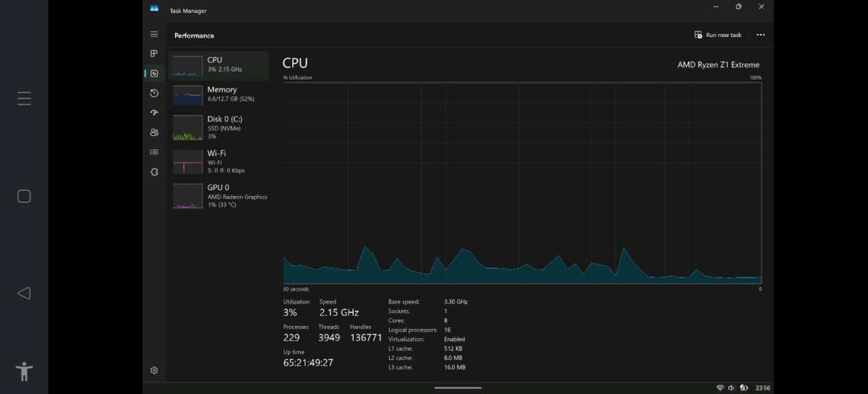Screen dimensions: 868x394
Task: Click the 23:56 clock in taskbar
Action: tap(762, 388)
